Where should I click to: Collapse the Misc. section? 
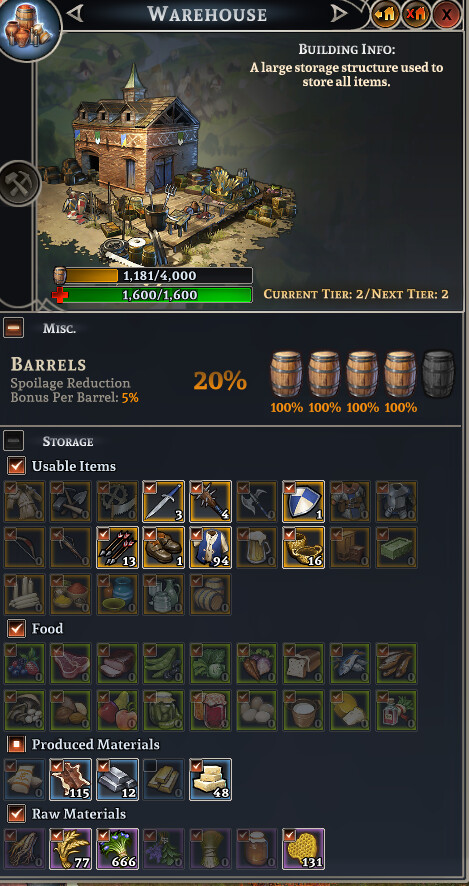[x=14, y=328]
